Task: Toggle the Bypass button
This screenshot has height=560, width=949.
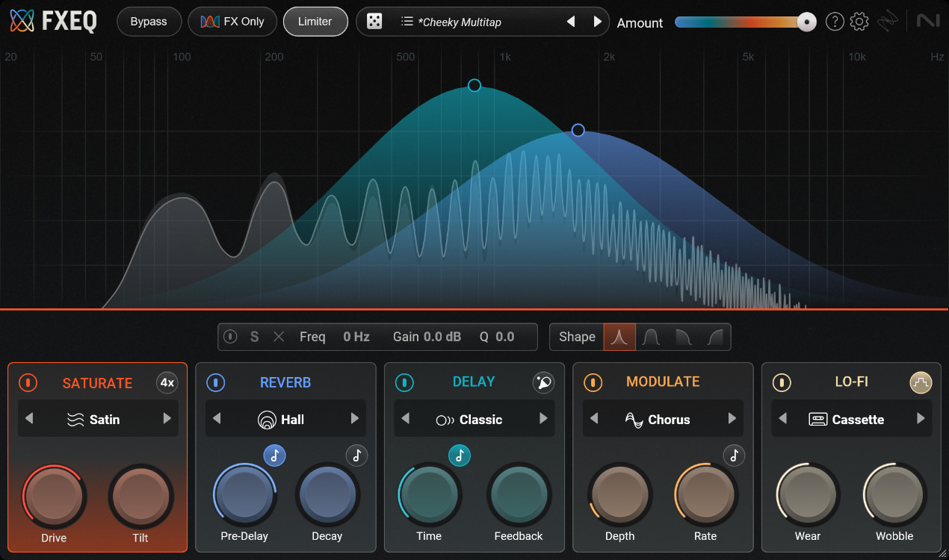Action: 149,22
